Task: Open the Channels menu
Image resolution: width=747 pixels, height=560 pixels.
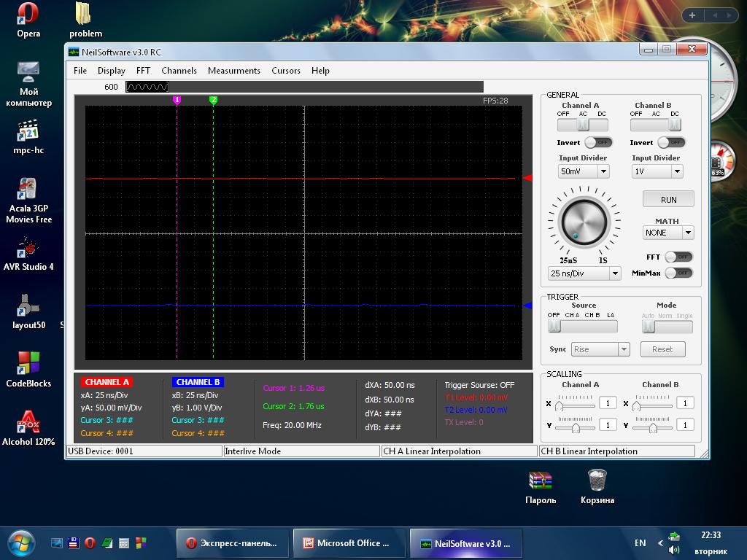Action: [x=179, y=71]
